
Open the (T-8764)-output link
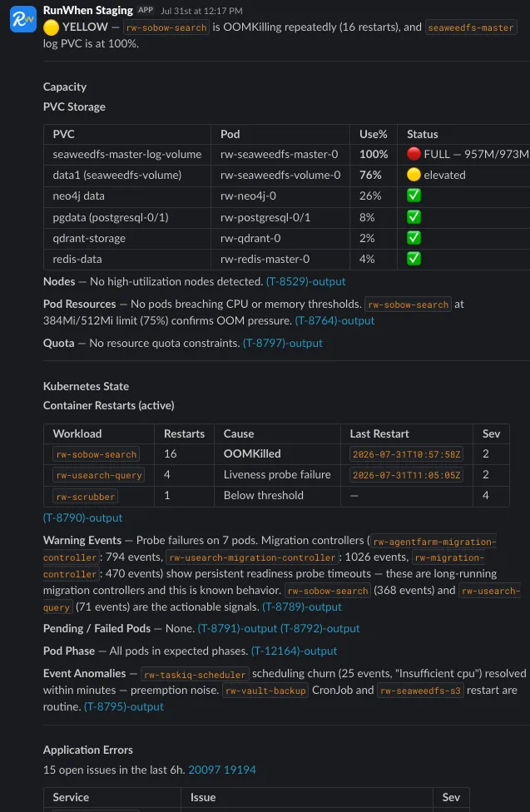pos(334,320)
